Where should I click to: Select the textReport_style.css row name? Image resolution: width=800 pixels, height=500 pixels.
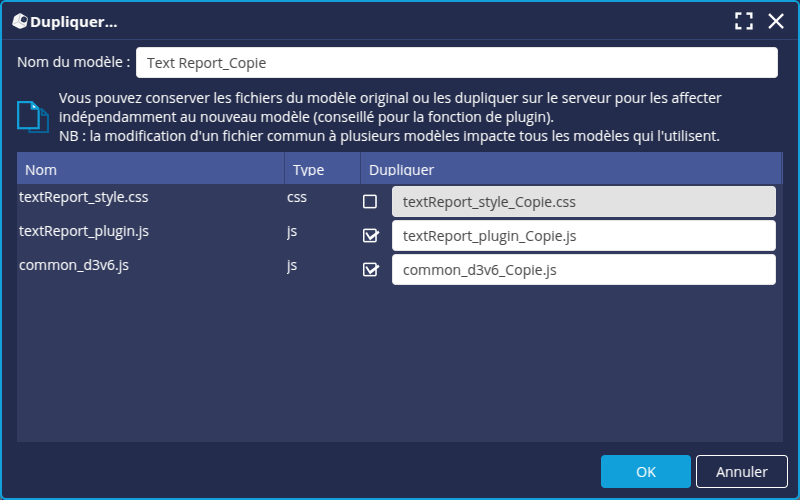pos(83,197)
